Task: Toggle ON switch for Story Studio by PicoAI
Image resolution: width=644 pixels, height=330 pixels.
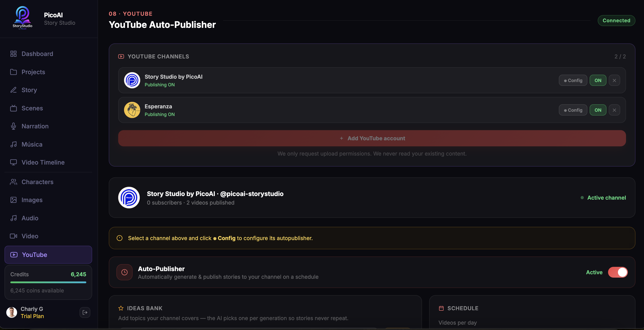Action: click(x=598, y=80)
